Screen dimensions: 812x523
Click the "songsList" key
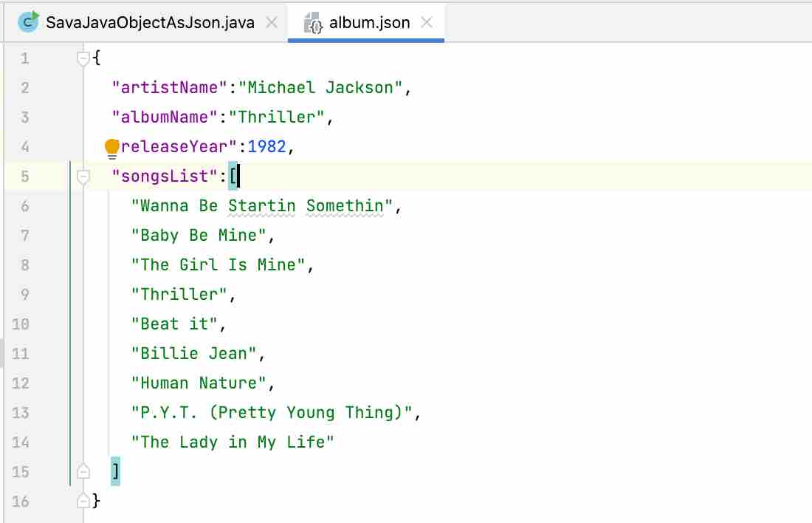[x=165, y=177]
